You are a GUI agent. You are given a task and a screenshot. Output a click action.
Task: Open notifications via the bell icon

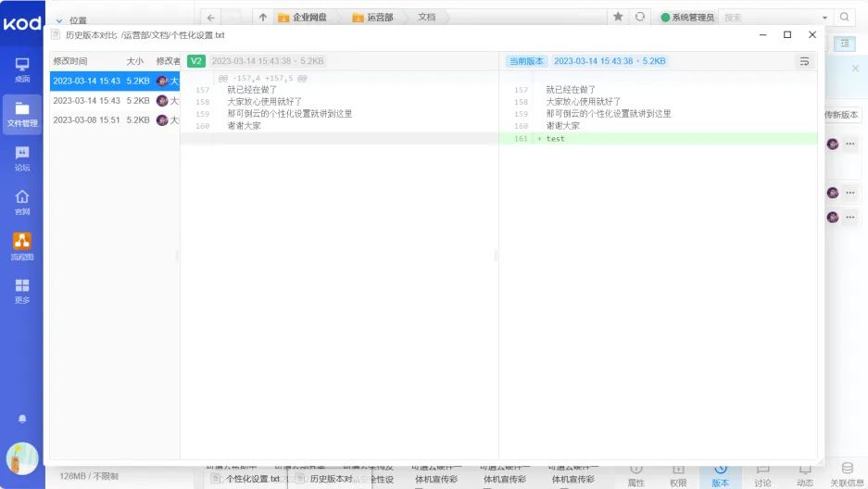click(22, 420)
